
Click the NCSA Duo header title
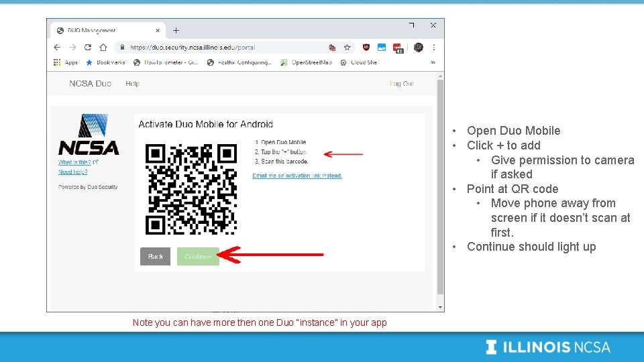[x=90, y=83]
